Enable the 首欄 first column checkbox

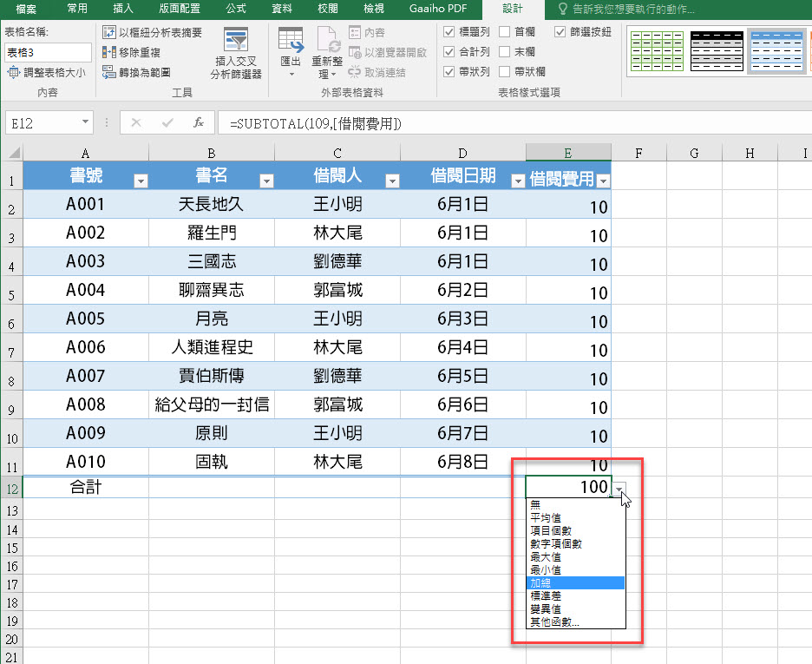point(504,31)
